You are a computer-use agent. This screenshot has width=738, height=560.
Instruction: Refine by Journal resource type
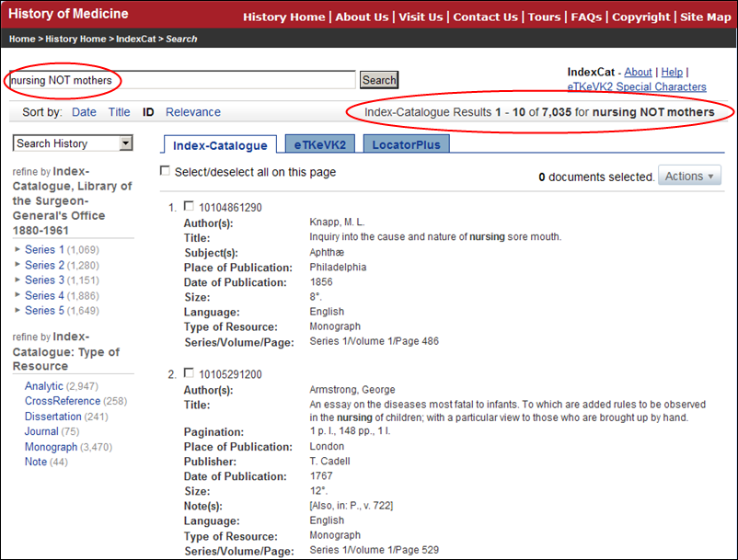pyautogui.click(x=41, y=431)
